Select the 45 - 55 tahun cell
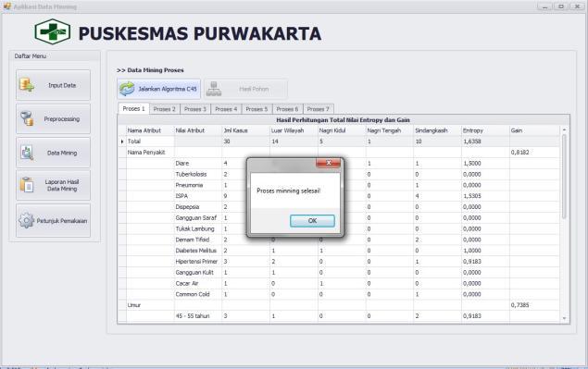588x369 pixels. (x=198, y=315)
